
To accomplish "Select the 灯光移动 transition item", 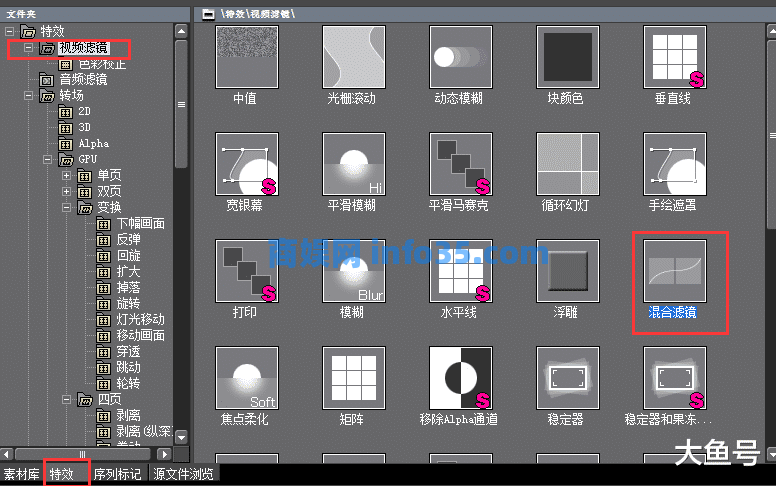I will click(140, 319).
